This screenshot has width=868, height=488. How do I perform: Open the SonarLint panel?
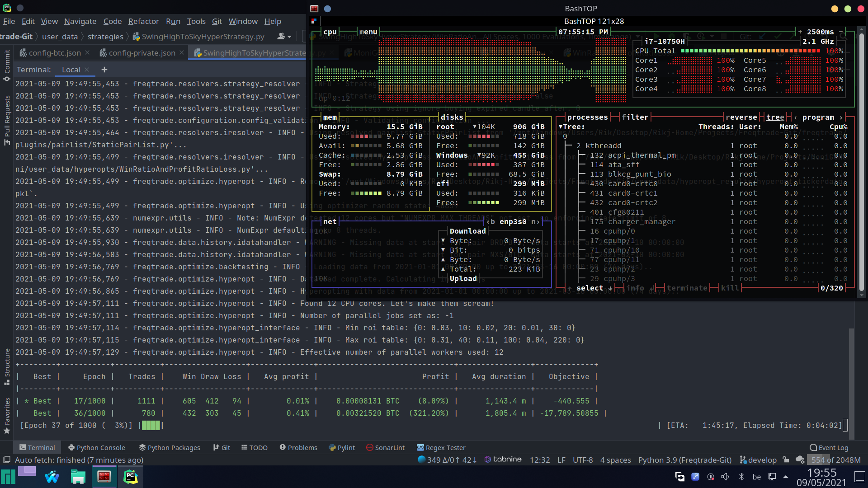[385, 447]
